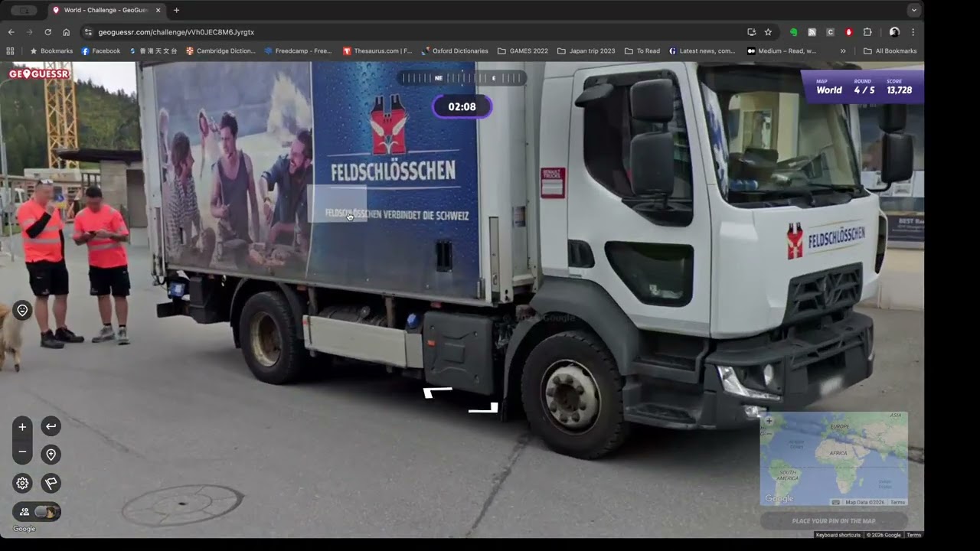Close the World - Challenge tab
This screenshot has height=551, width=980.
158,10
